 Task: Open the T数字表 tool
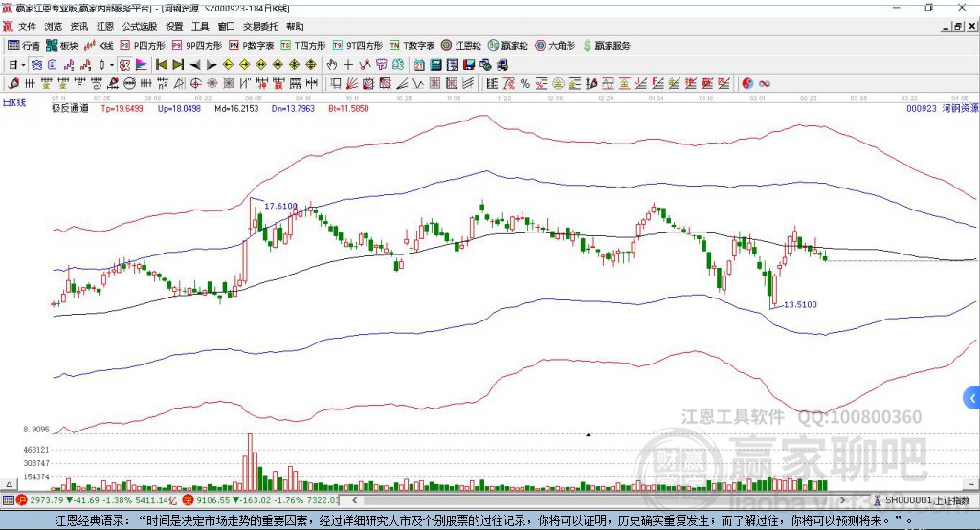point(412,46)
